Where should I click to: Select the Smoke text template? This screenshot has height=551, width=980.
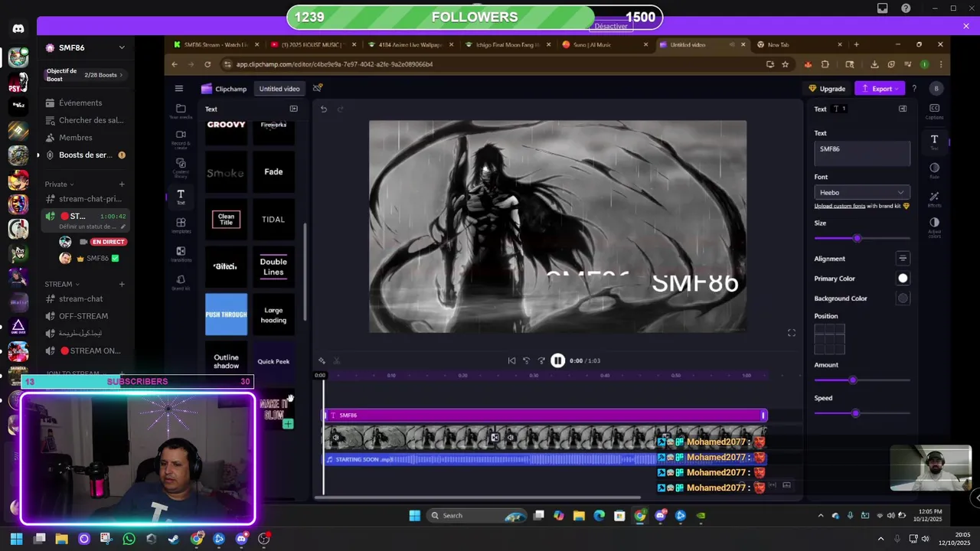click(x=226, y=172)
